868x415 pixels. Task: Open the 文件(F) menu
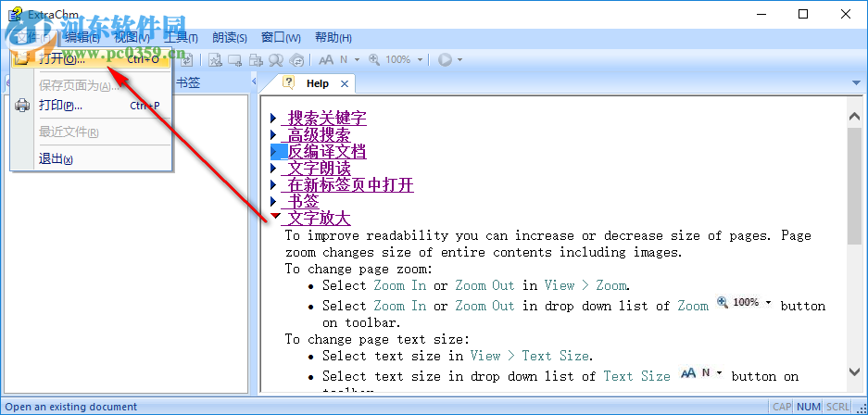tap(32, 38)
